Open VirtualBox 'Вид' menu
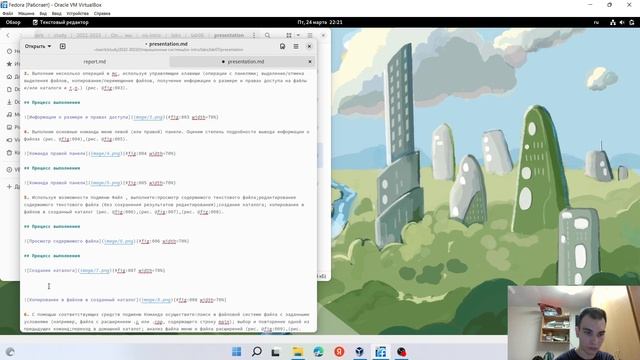 [43, 13]
